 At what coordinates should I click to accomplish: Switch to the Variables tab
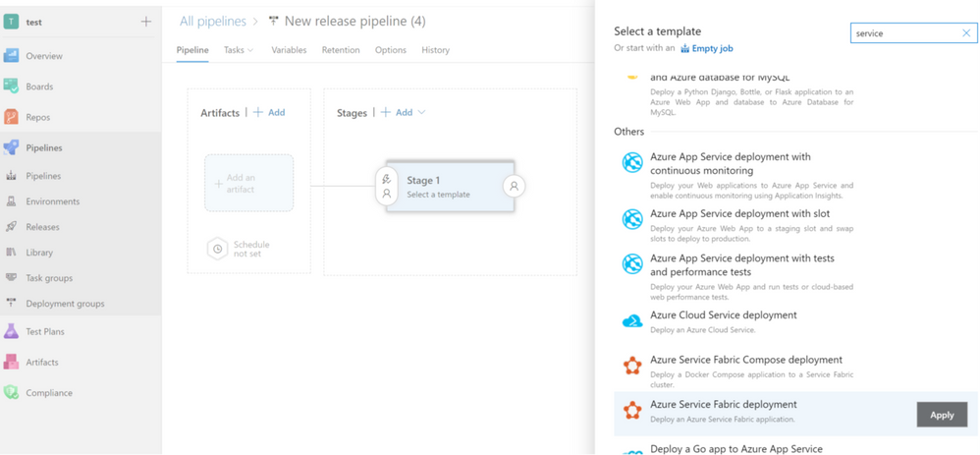[x=289, y=50]
